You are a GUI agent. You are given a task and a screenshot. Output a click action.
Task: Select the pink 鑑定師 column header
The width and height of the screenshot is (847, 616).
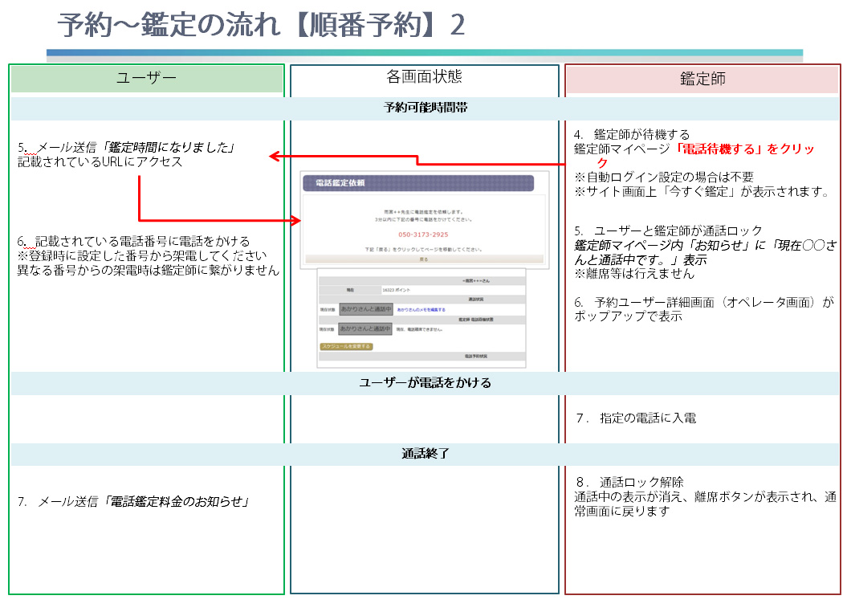[x=702, y=79]
